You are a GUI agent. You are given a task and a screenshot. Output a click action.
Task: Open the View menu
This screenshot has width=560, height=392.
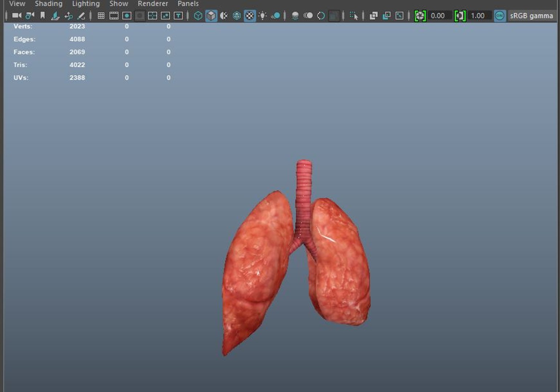coord(17,4)
